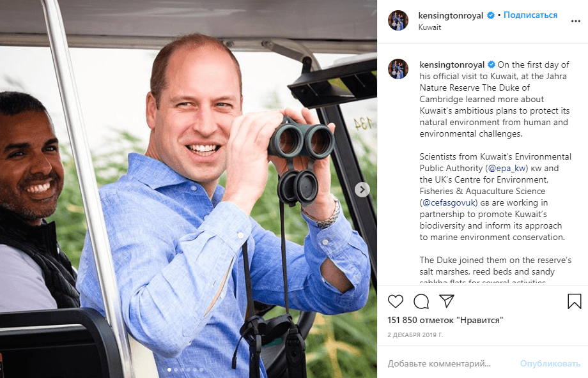Save post using bookmark icon
Image resolution: width=588 pixels, height=378 pixels.
[x=574, y=301]
